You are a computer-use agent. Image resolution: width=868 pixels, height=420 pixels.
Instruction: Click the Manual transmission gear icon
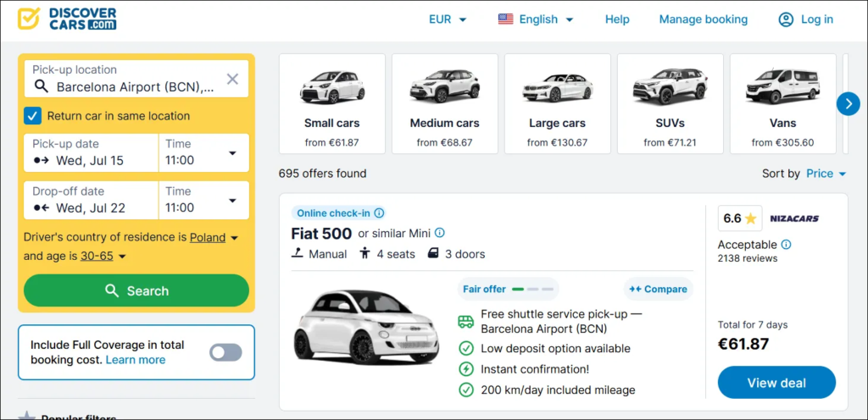coord(298,254)
